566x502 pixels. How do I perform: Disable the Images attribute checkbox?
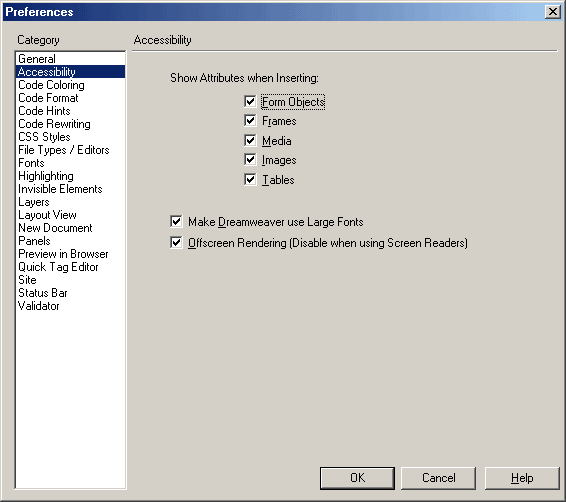point(250,160)
